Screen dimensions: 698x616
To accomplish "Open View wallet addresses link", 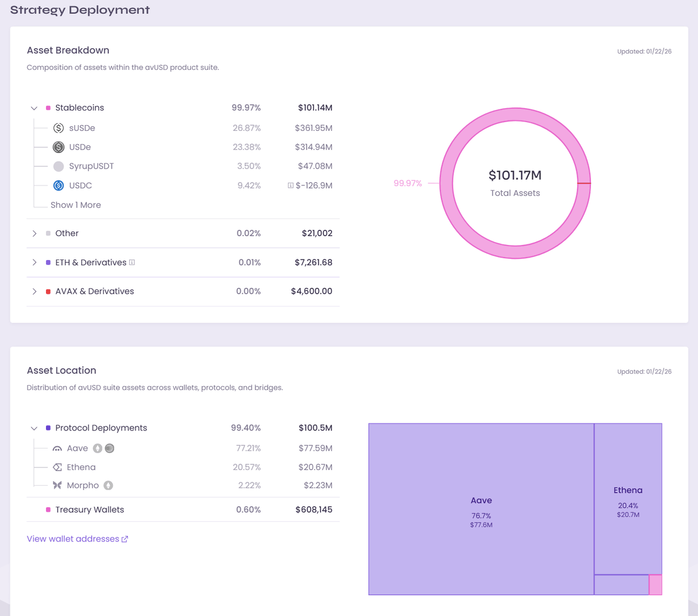I will click(77, 539).
